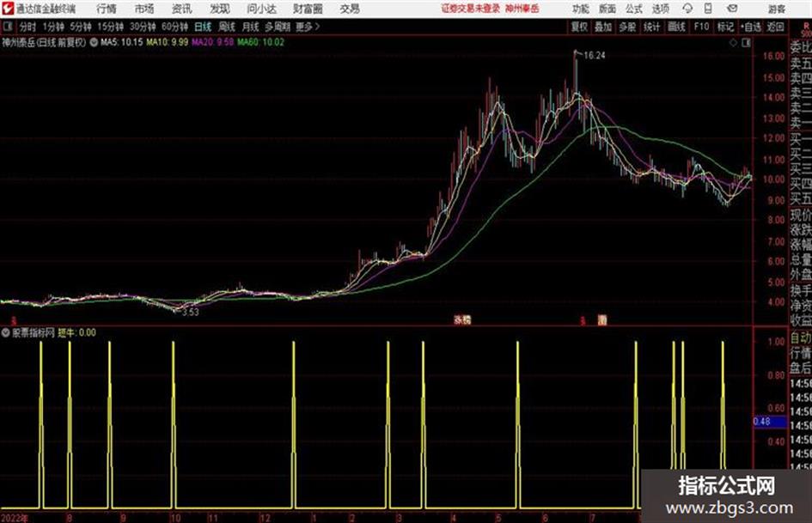Click the 神州泰岳 stock name in title bar

pos(522,9)
